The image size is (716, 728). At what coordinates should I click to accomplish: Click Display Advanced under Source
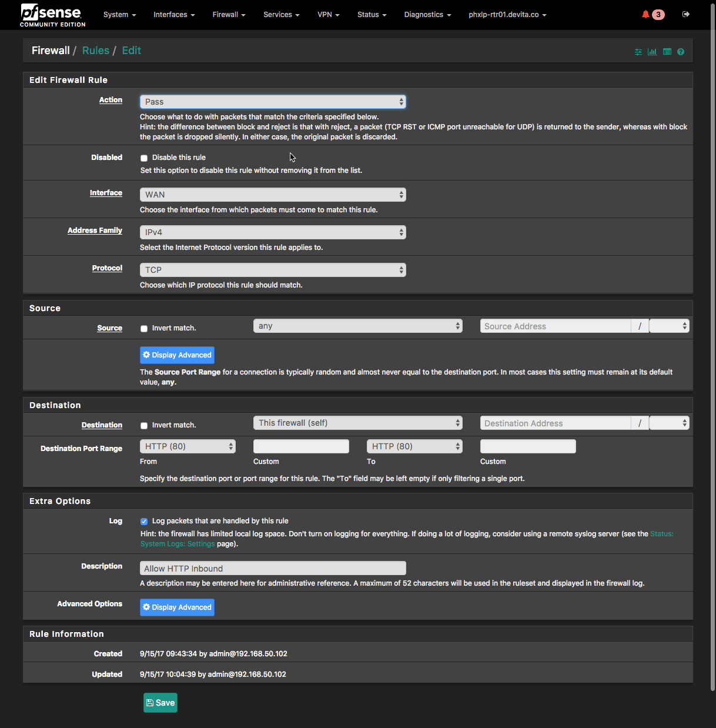pos(177,355)
